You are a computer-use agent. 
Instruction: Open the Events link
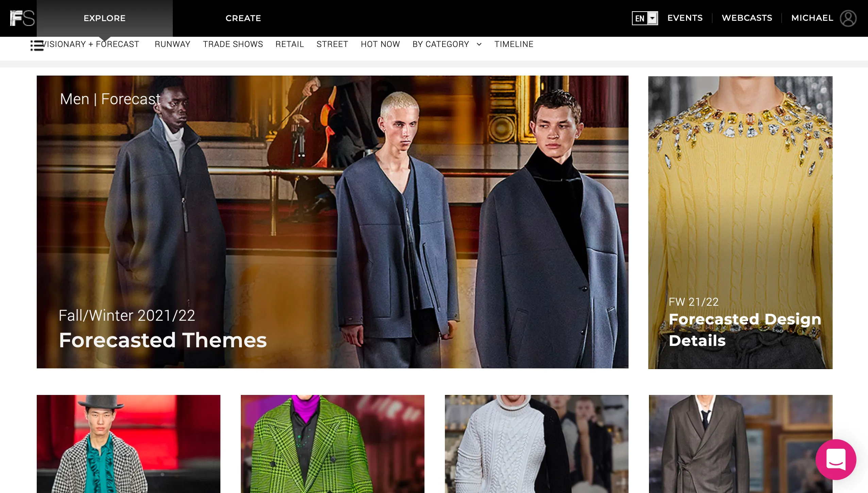[685, 18]
